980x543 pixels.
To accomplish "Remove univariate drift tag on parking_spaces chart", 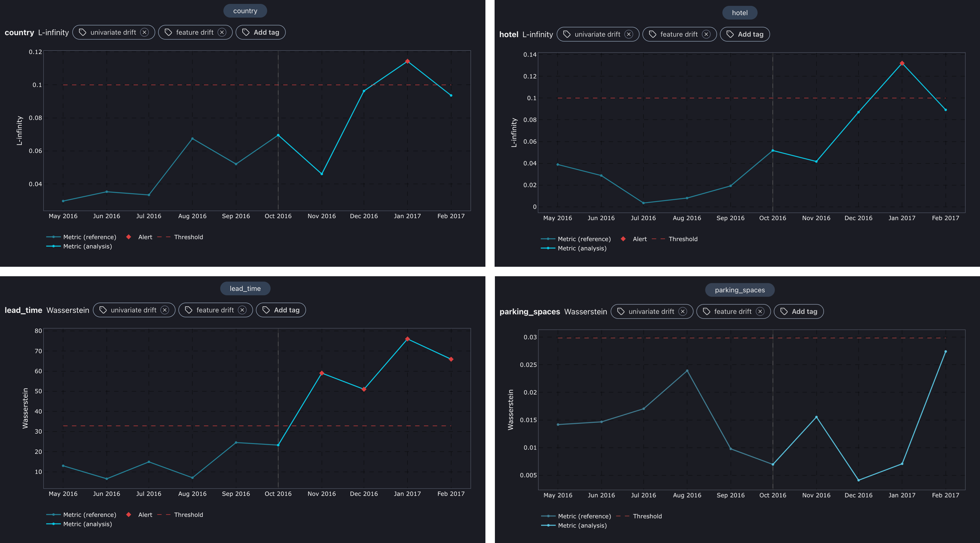I will point(683,312).
